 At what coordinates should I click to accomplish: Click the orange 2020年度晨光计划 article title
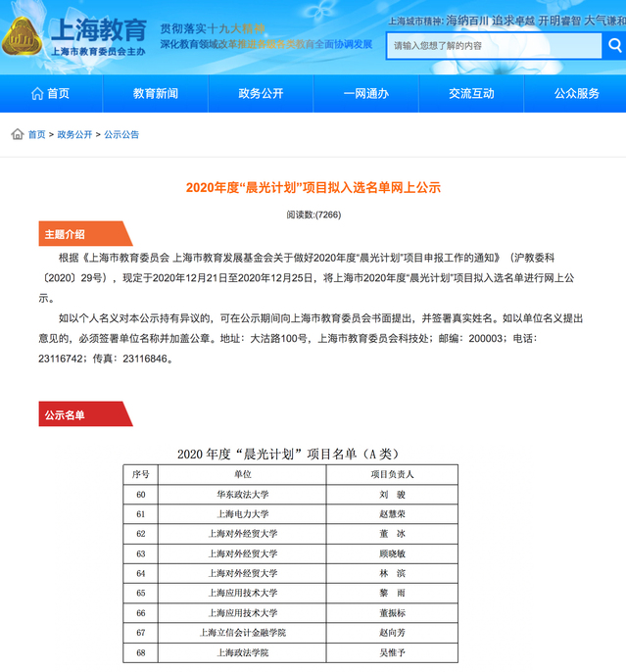tap(313, 186)
